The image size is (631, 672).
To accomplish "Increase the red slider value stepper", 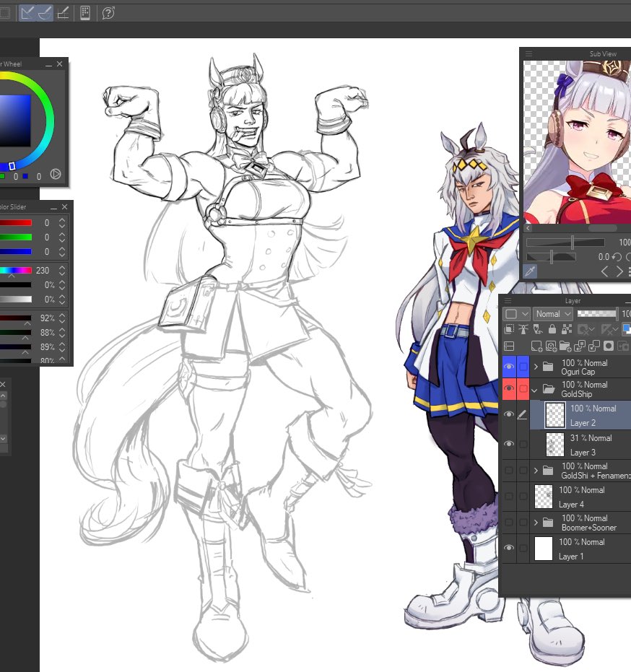I will (x=62, y=220).
